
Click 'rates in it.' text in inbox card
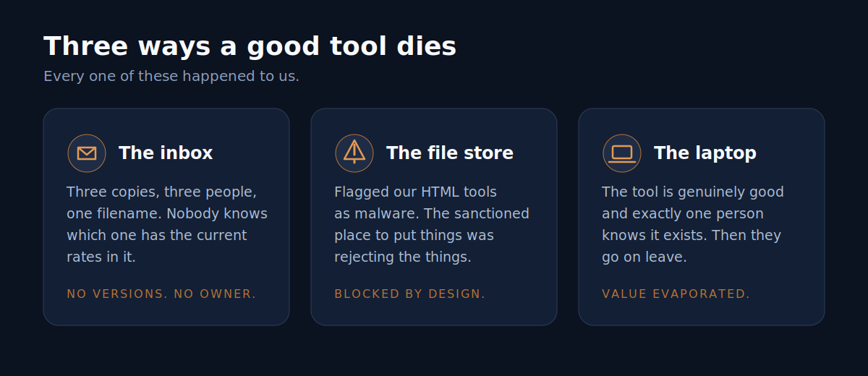pos(101,257)
